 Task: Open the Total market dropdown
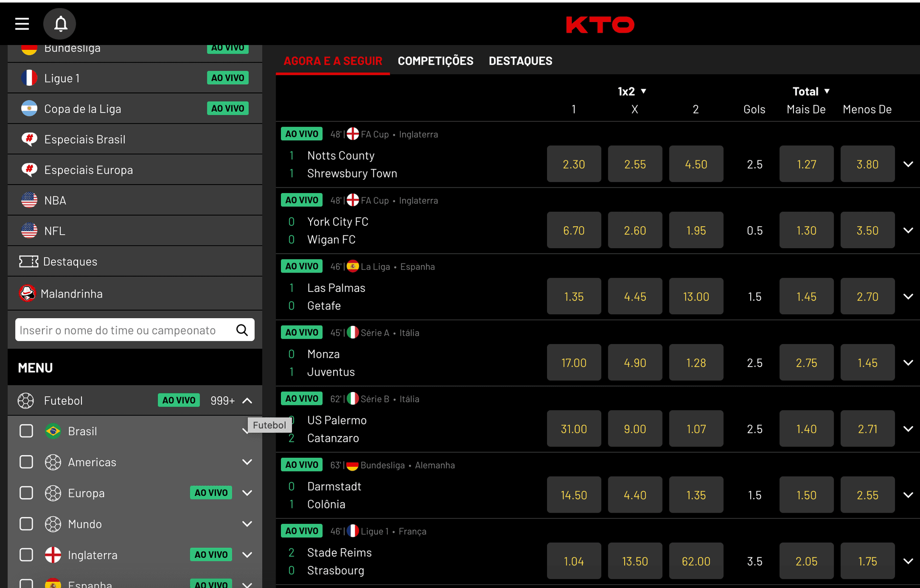(811, 91)
